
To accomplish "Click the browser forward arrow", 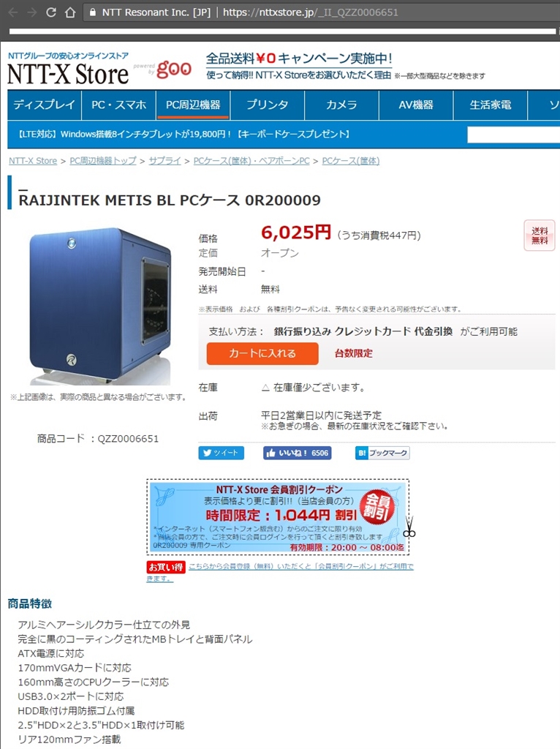I will click(x=32, y=12).
